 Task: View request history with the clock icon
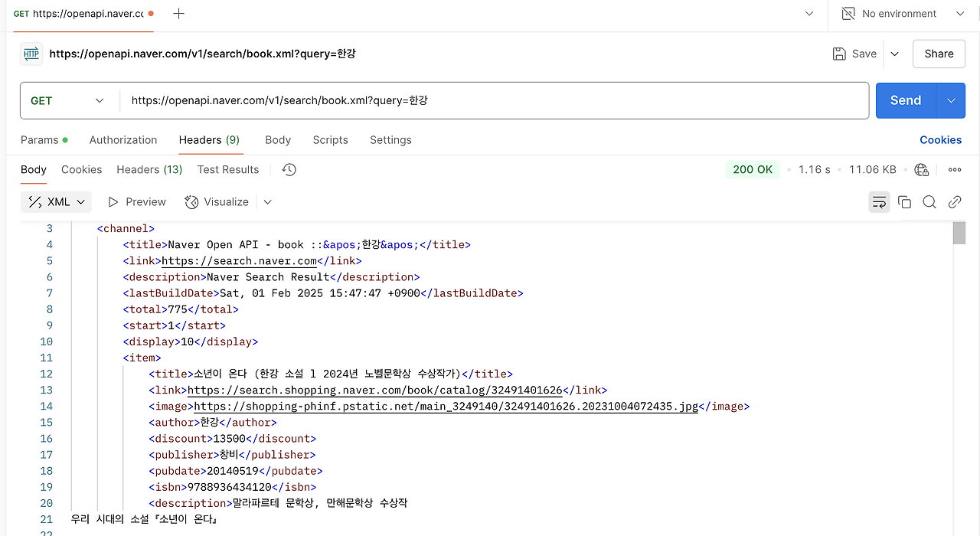point(289,169)
